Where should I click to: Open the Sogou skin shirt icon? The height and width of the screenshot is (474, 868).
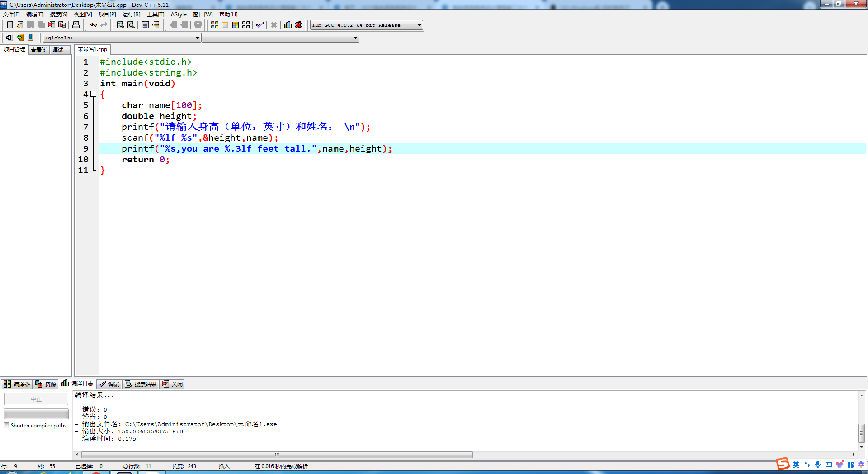click(x=840, y=465)
